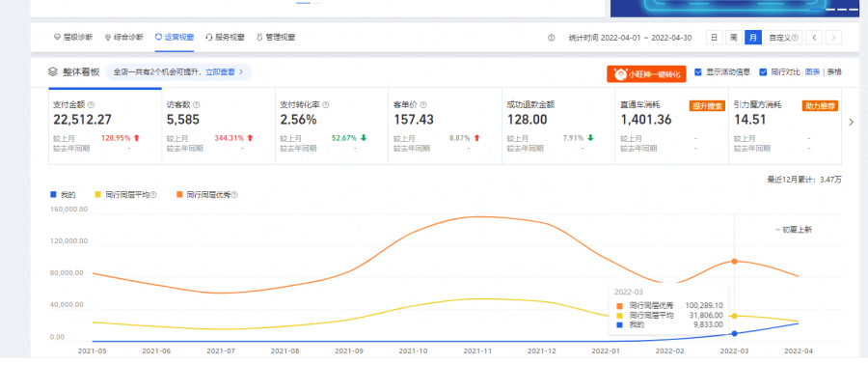868x365 pixels.
Task: Switch to 图表 chart view
Action: coord(812,72)
